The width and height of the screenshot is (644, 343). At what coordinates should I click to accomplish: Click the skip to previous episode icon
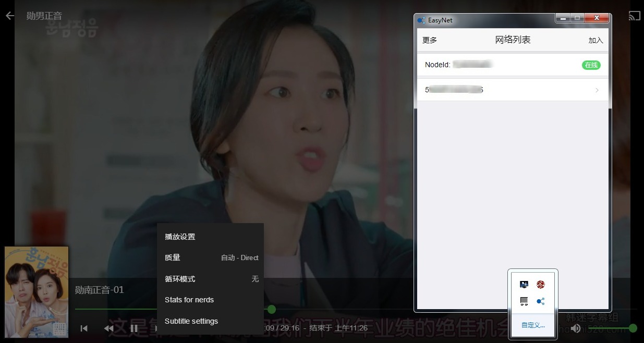coord(83,328)
